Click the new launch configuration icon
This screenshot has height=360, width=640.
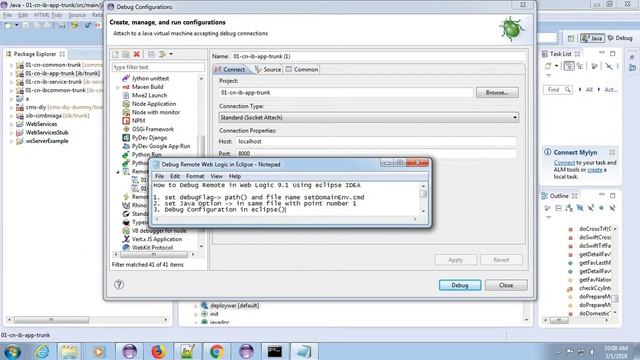pyautogui.click(x=116, y=54)
